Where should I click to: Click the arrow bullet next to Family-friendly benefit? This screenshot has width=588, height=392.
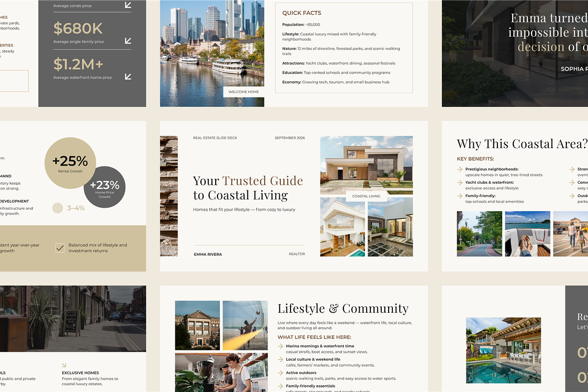[460, 196]
